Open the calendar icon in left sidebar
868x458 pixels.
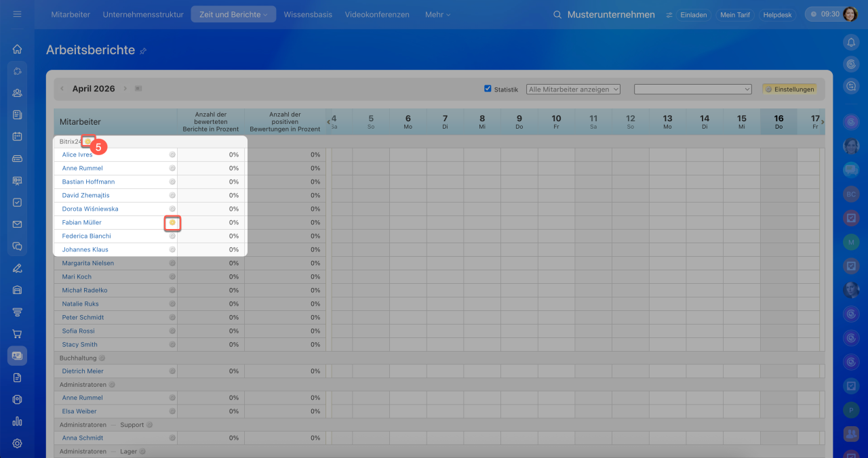point(18,136)
